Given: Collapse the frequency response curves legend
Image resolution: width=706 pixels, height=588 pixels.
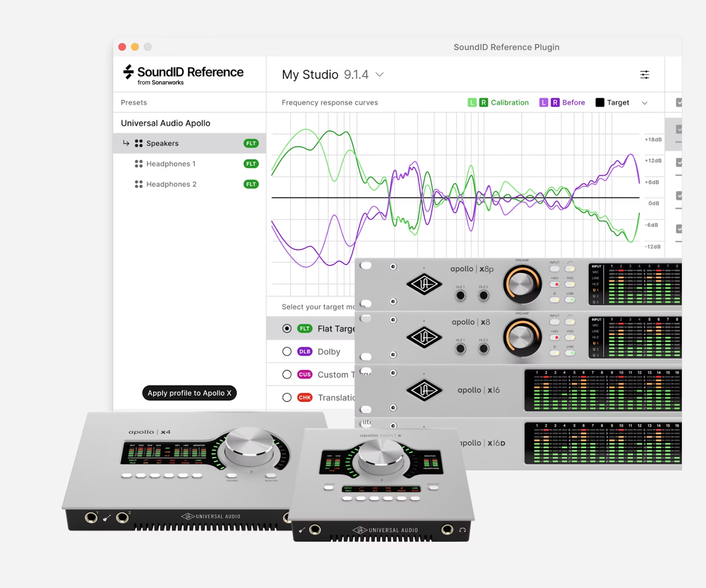Looking at the screenshot, I should (x=645, y=102).
